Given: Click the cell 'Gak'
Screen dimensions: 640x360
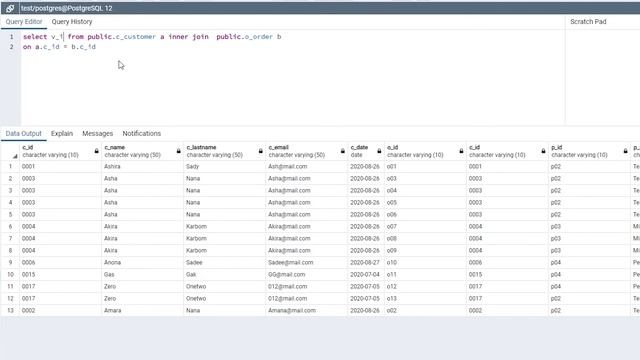Looking at the screenshot, I should [x=224, y=275].
